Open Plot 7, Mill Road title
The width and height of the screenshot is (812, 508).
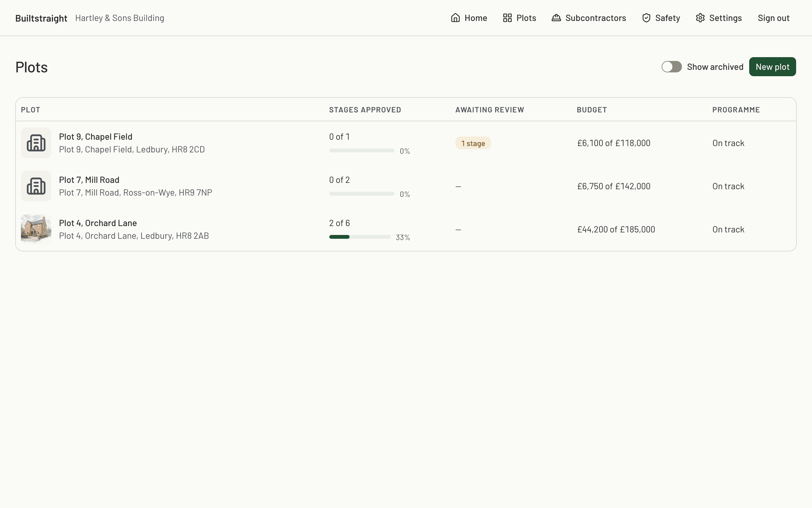tap(89, 180)
